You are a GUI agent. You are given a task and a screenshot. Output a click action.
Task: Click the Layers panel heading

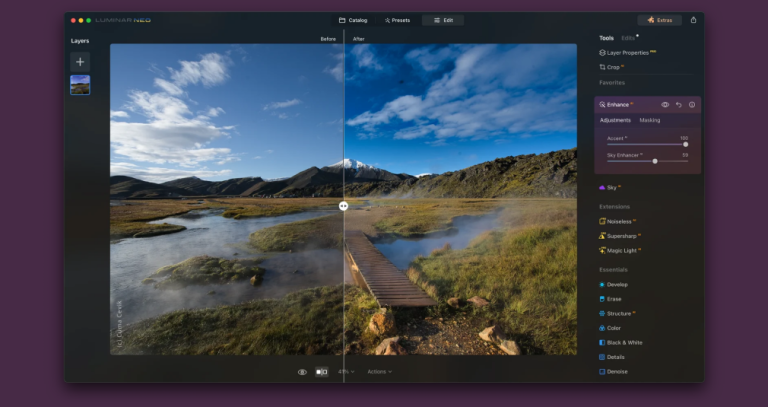(80, 41)
